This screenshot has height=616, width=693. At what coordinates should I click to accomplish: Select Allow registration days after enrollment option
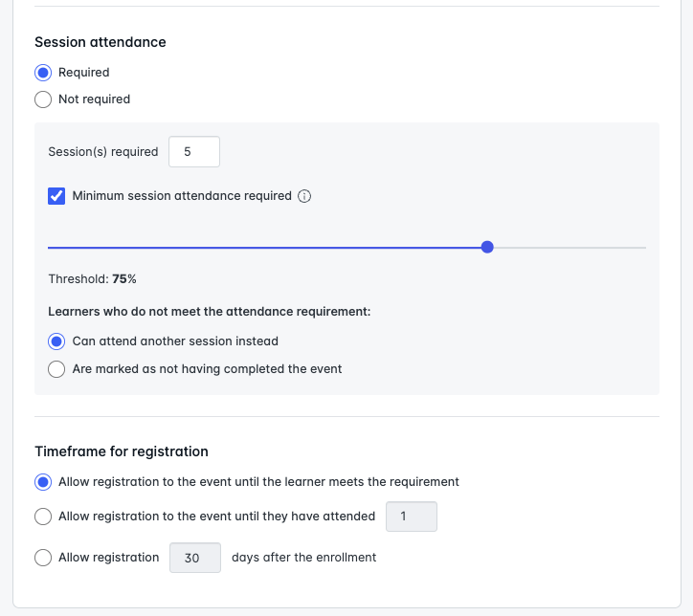click(x=43, y=558)
